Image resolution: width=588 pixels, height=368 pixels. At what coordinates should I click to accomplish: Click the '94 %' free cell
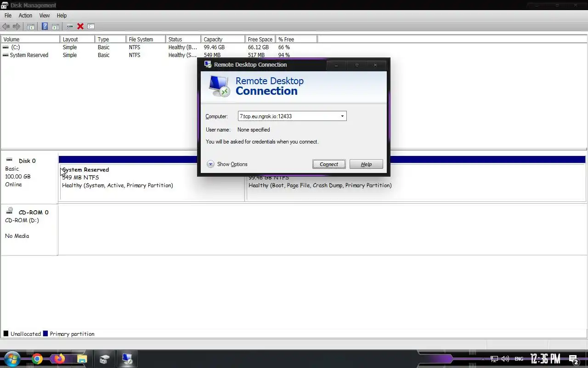pos(284,55)
